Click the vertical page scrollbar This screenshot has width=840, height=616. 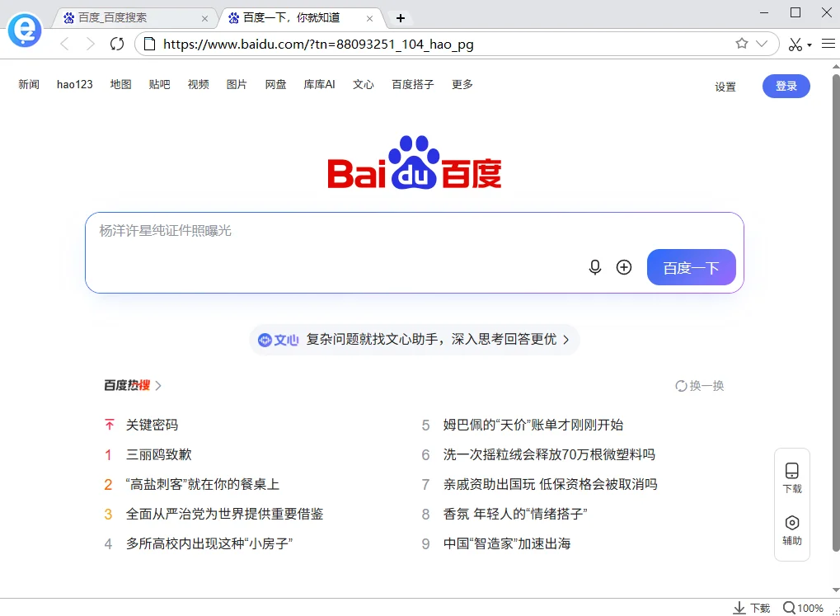[836, 313]
